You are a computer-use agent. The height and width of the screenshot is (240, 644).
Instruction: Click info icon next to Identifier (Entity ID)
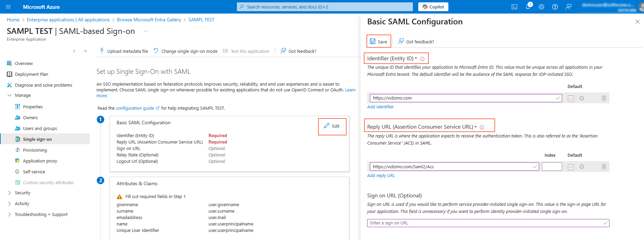[422, 59]
